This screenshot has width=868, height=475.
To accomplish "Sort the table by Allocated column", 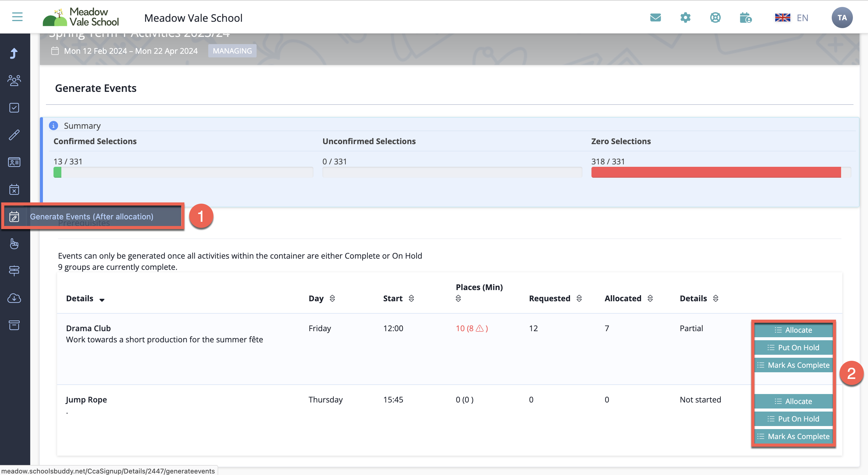I will [650, 298].
